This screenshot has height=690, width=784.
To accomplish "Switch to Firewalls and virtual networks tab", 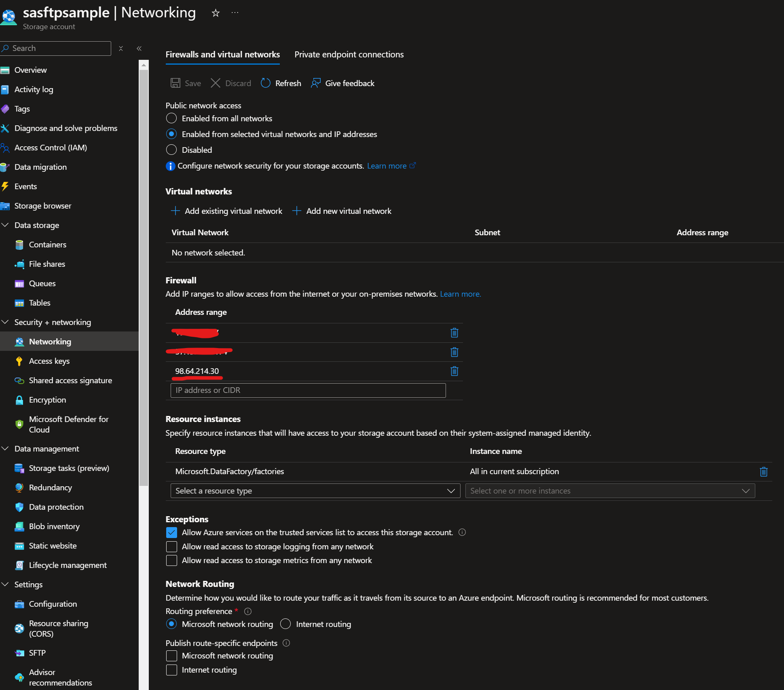I will point(222,54).
